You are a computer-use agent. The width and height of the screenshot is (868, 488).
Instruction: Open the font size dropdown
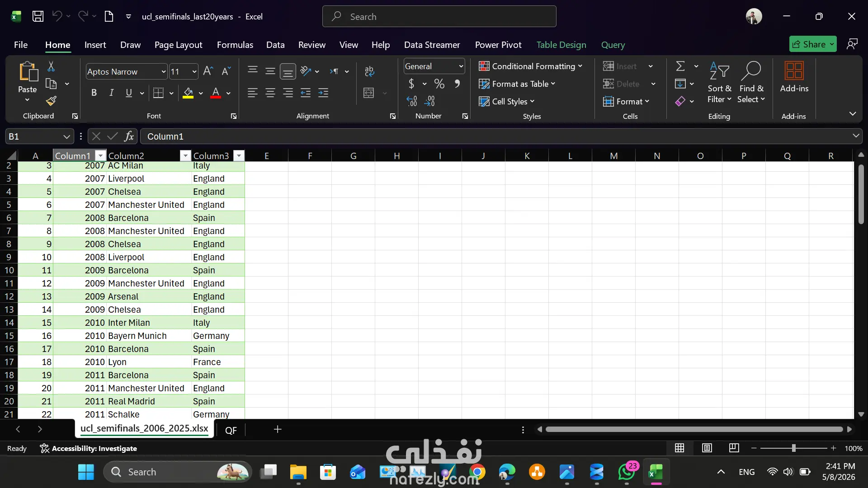pyautogui.click(x=194, y=71)
